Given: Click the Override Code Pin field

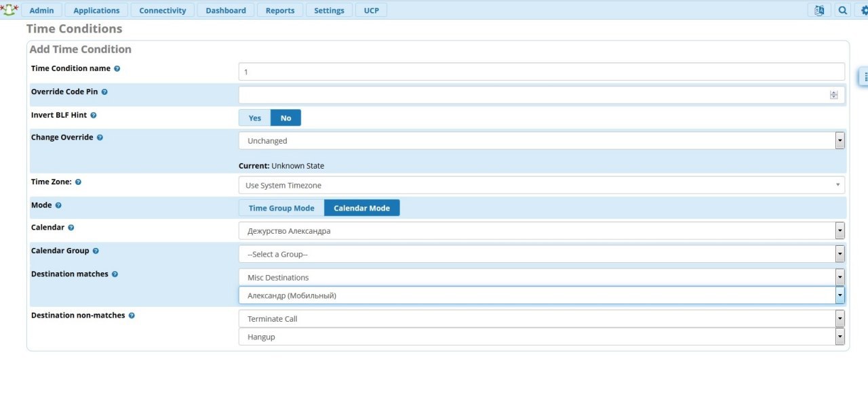Looking at the screenshot, I should [x=542, y=95].
